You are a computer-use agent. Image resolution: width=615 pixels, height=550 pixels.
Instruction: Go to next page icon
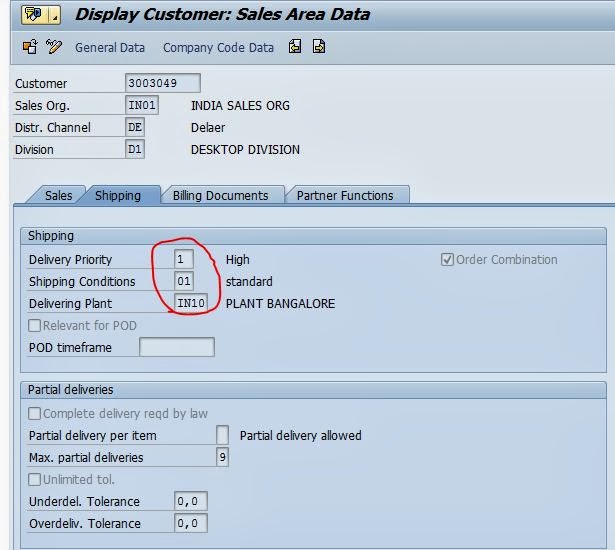tap(319, 46)
